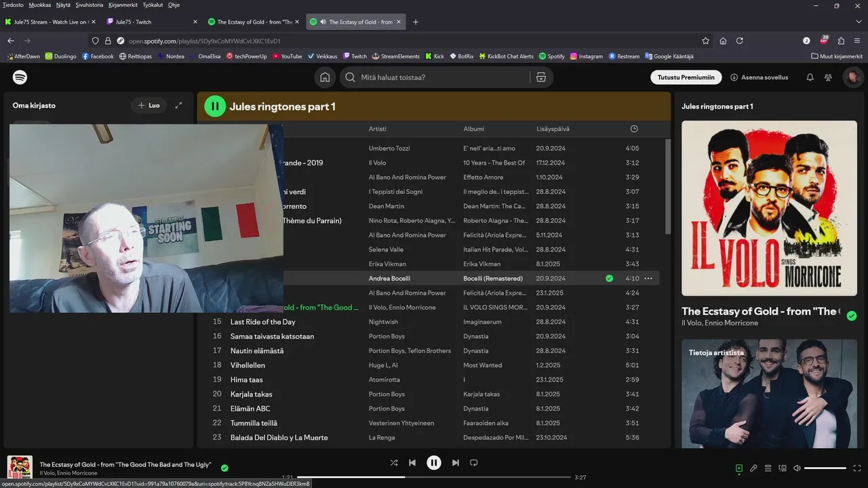Switch to Jule75 Stream Kick tab
The image size is (868, 488).
[x=50, y=22]
